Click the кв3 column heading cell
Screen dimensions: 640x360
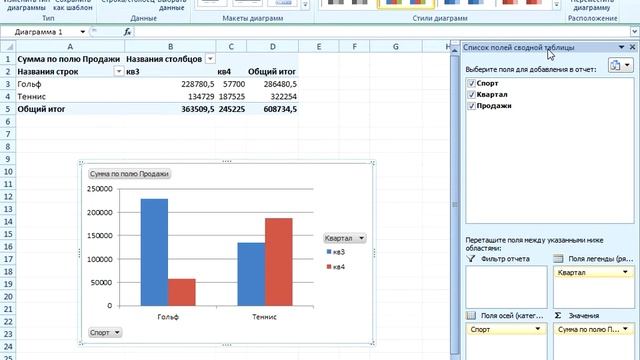171,71
